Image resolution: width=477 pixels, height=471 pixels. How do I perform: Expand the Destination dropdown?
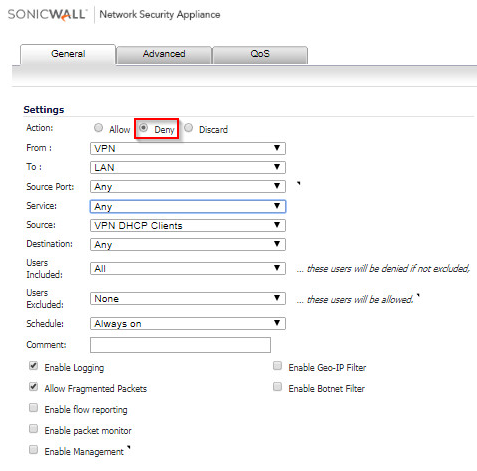(x=188, y=244)
